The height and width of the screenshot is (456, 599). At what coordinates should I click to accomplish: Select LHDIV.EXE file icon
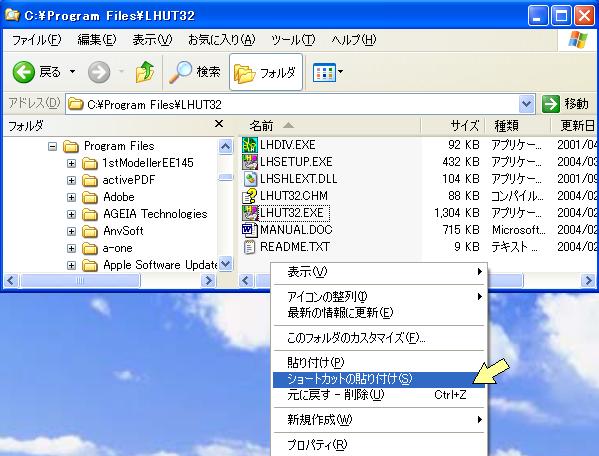[250, 145]
